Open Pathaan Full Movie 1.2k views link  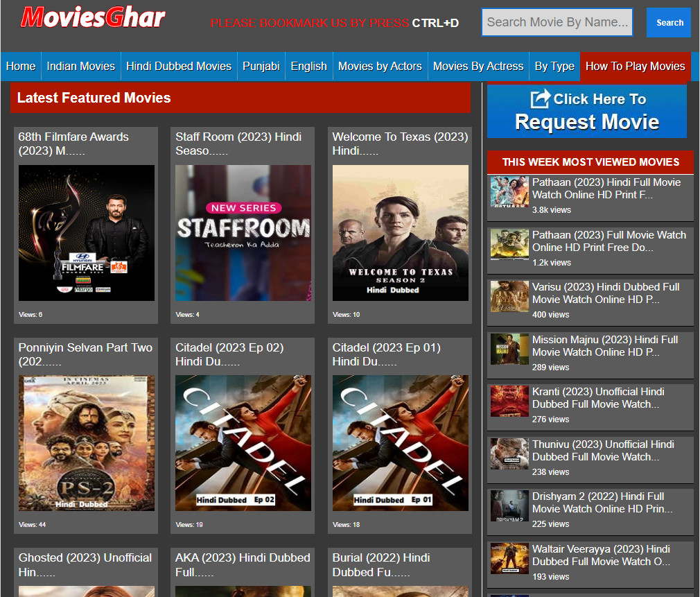pos(609,241)
